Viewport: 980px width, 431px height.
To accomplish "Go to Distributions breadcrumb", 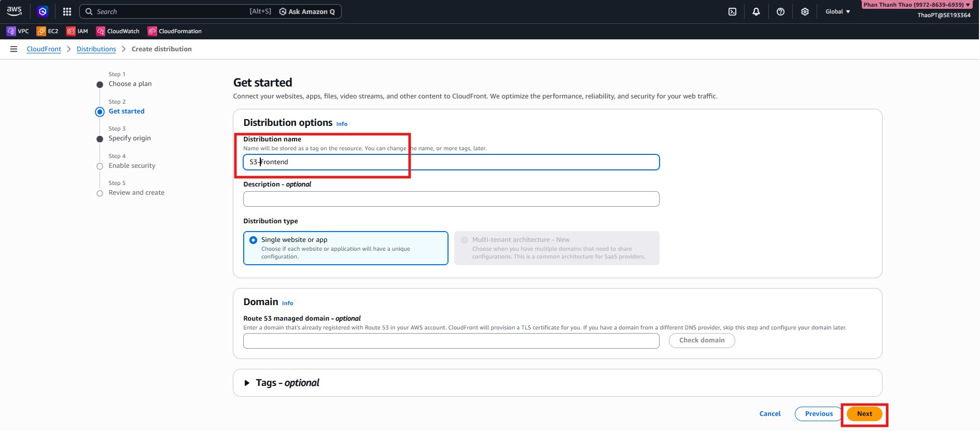I will click(96, 49).
